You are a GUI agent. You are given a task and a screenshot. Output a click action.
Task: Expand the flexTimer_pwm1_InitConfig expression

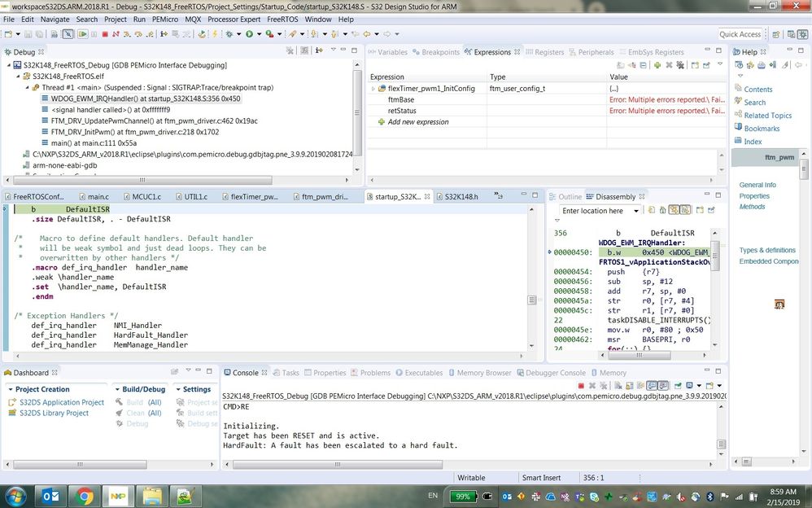click(x=373, y=89)
